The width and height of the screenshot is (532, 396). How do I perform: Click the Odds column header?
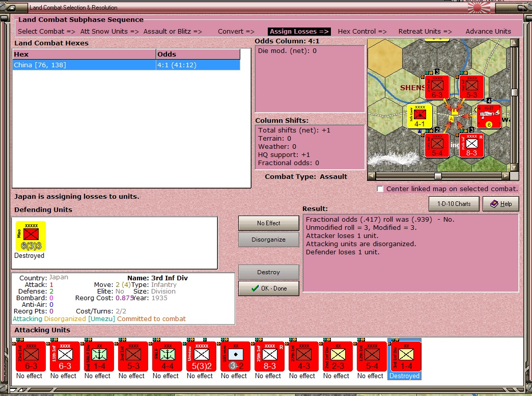click(x=198, y=55)
